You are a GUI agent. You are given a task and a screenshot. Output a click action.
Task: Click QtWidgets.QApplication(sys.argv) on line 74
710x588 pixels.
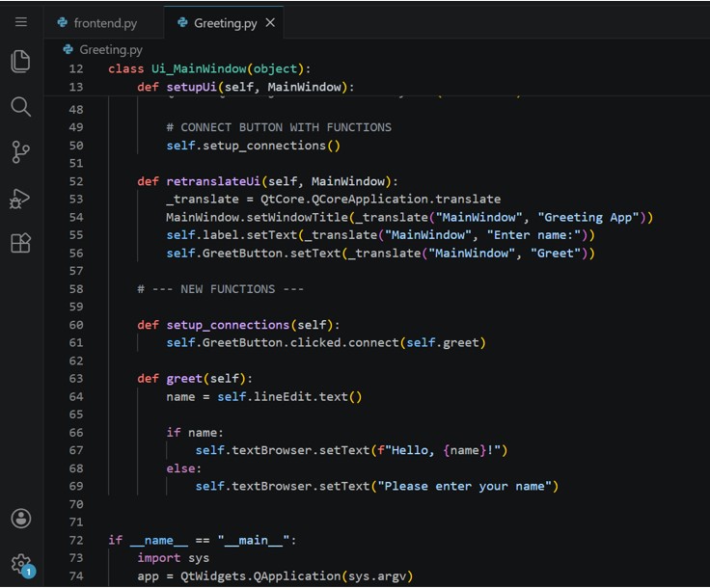[x=297, y=576]
